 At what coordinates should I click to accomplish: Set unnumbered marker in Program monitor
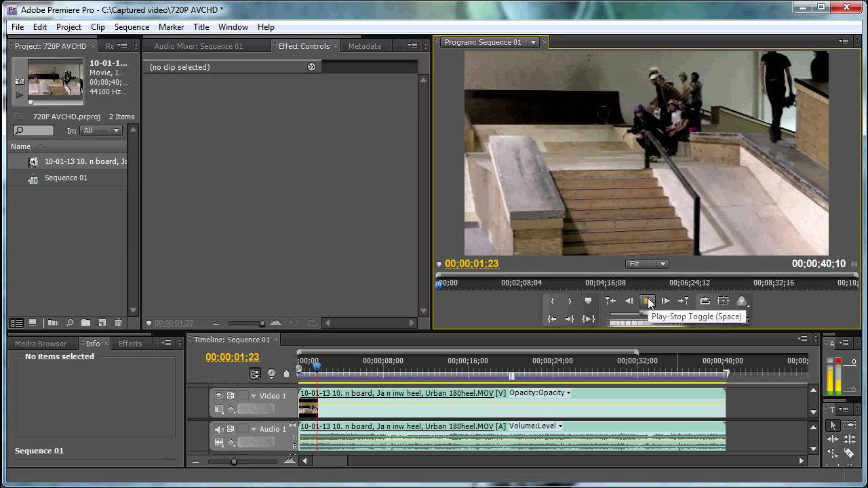point(588,301)
